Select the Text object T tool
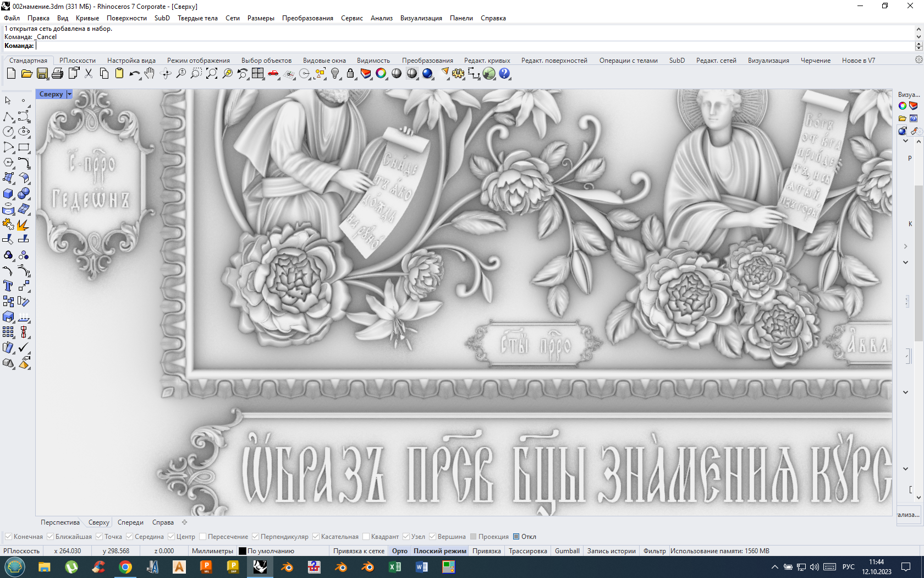 pyautogui.click(x=8, y=286)
